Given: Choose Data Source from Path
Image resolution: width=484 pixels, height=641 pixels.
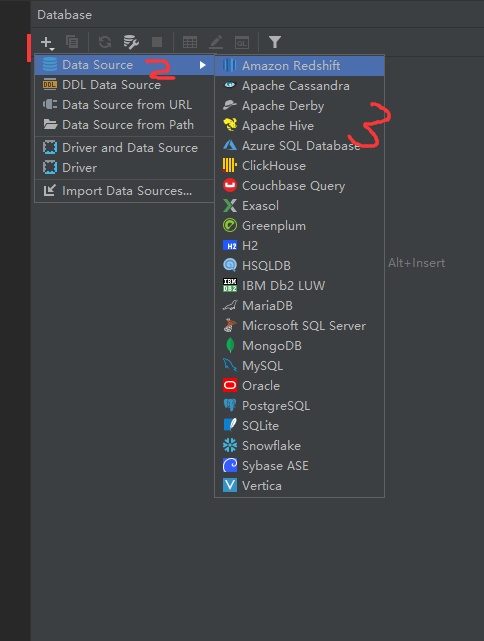Looking at the screenshot, I should click(124, 125).
